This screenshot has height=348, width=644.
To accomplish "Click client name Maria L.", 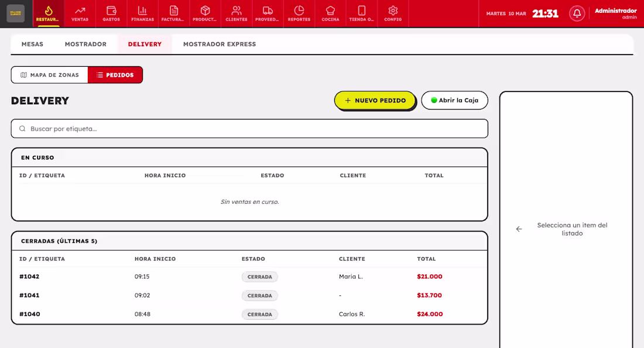I will pos(351,277).
